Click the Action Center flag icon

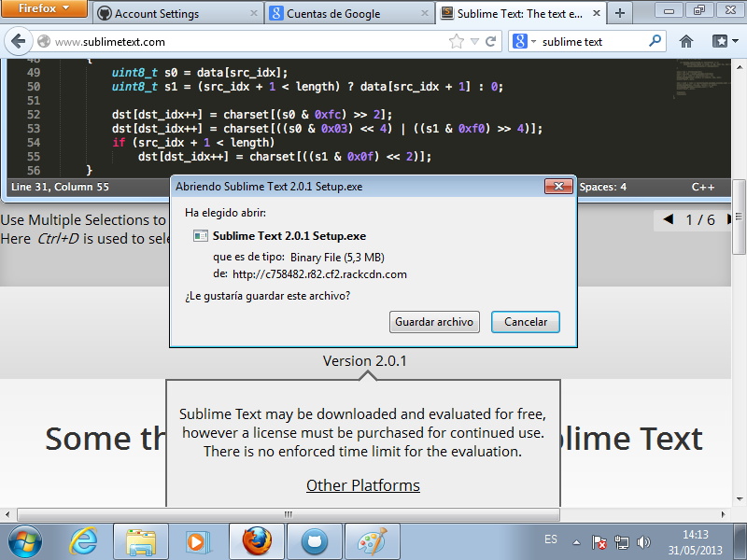[599, 542]
